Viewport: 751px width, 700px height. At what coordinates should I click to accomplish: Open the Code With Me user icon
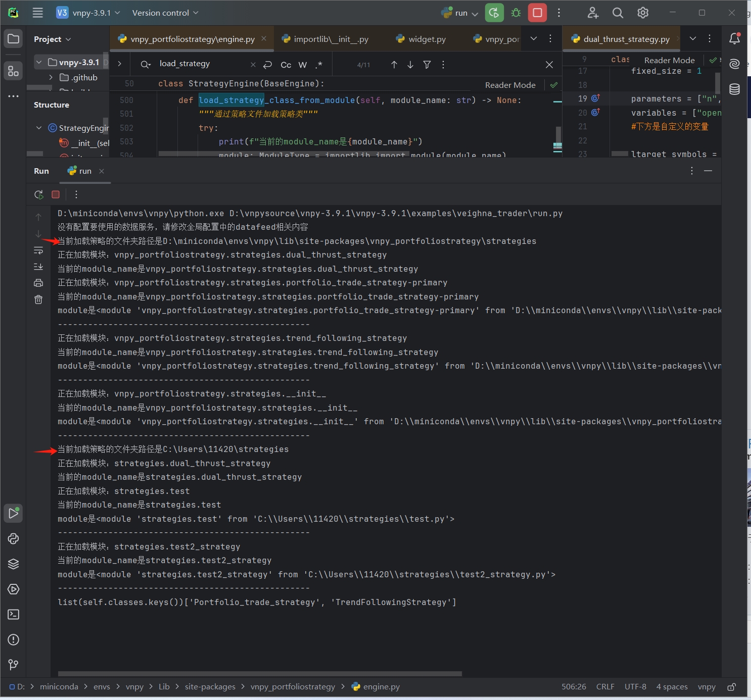pos(593,13)
